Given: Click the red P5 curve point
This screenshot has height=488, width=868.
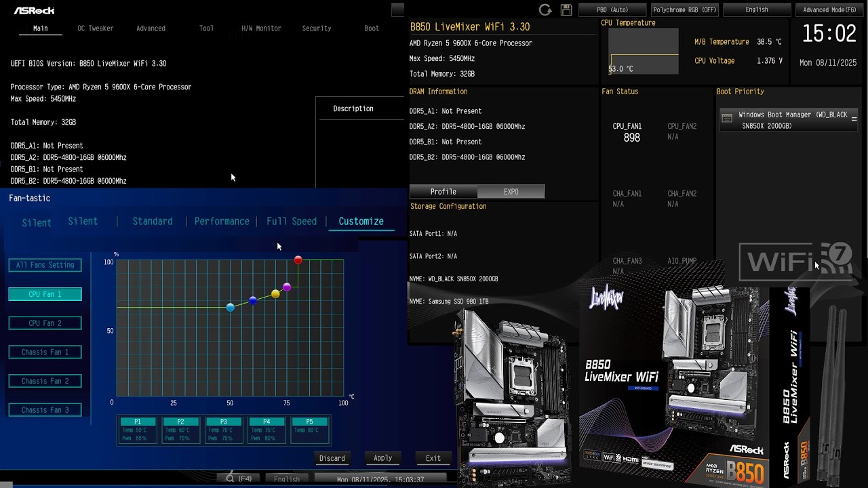Looking at the screenshot, I should [298, 260].
